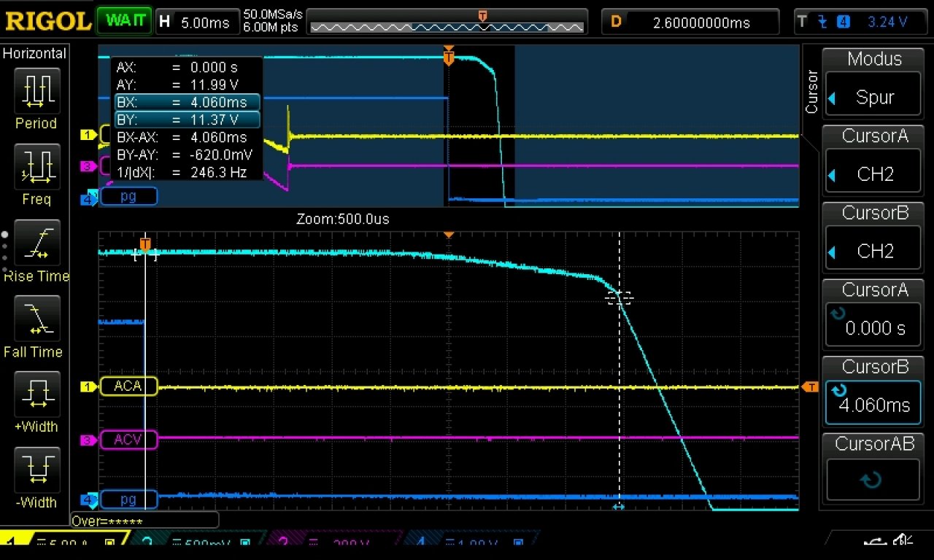Click the trigger falling-edge slope icon
The image size is (934, 560).
tap(823, 21)
